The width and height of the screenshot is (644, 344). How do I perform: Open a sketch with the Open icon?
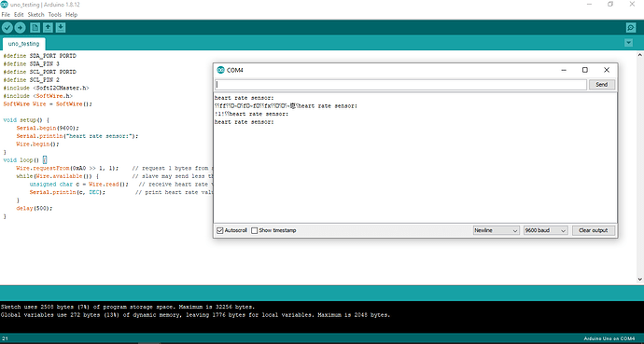point(48,27)
